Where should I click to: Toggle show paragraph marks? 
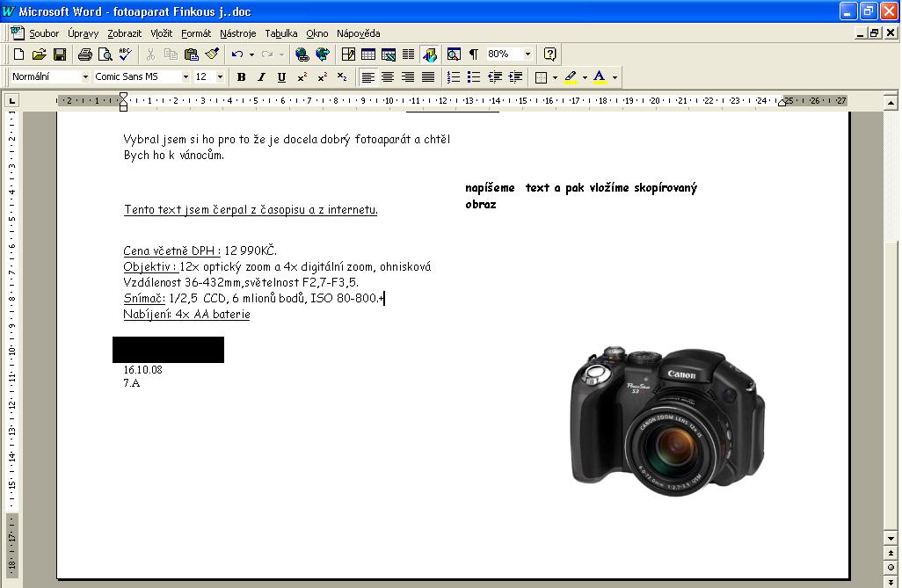pos(474,54)
